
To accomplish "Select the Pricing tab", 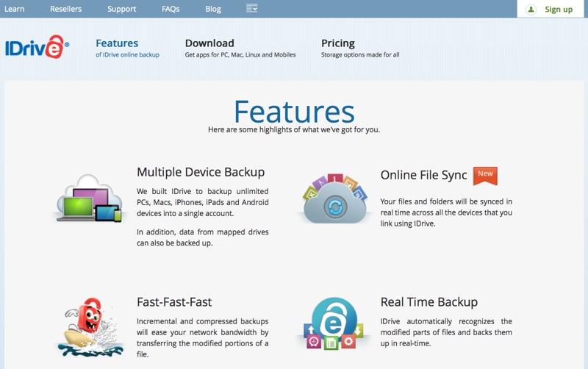I will click(x=360, y=48).
